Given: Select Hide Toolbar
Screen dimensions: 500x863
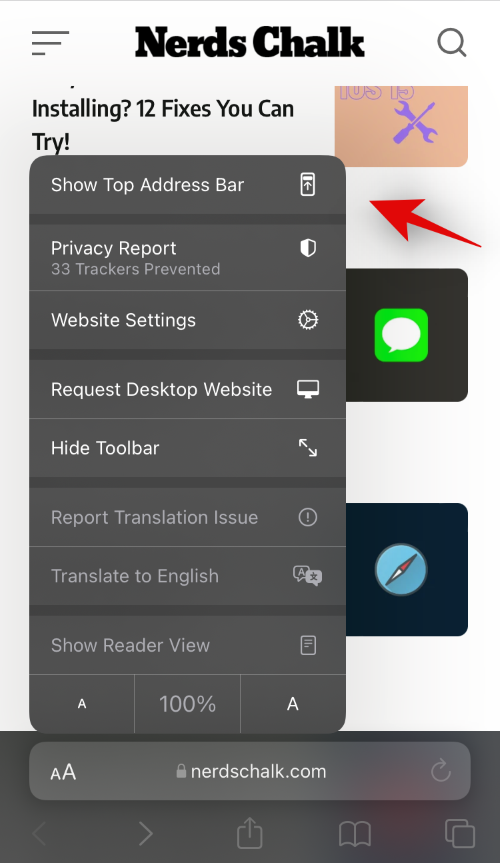Looking at the screenshot, I should (x=187, y=448).
